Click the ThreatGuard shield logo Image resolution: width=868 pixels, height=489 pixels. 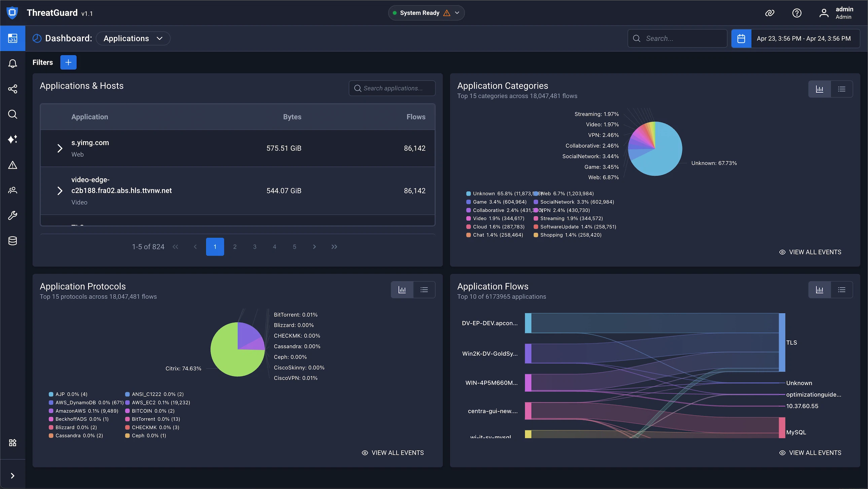[x=12, y=13]
